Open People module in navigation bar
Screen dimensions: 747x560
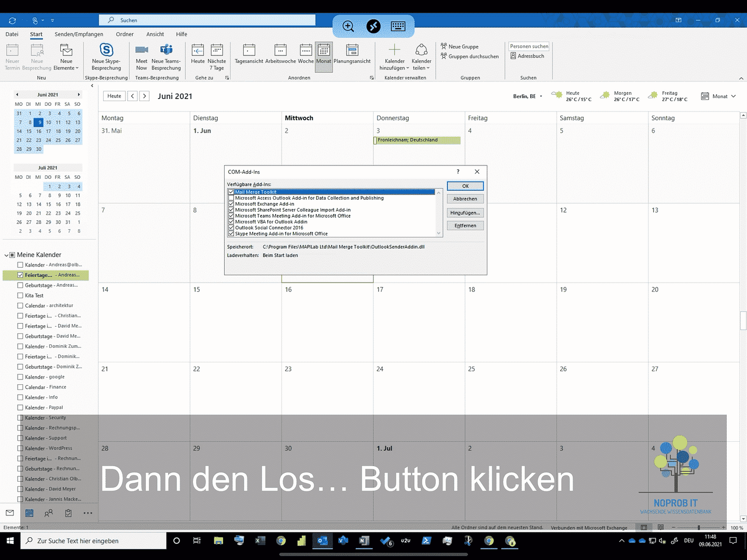(49, 513)
